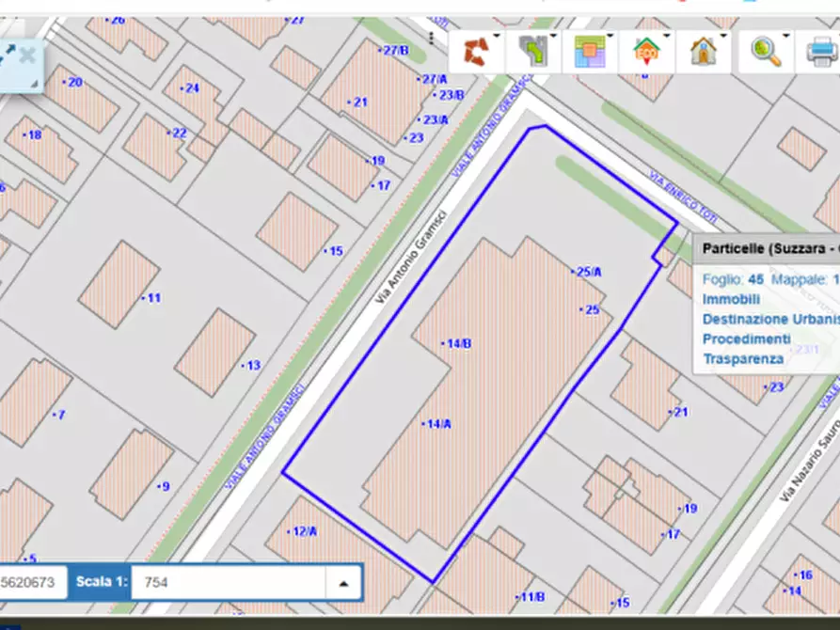Click the printer icon in toolbar

[822, 52]
